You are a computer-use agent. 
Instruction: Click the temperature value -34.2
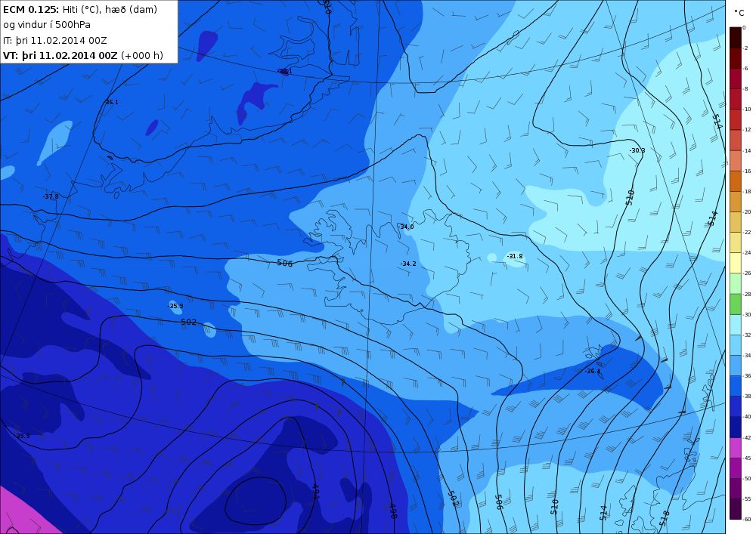tap(408, 264)
